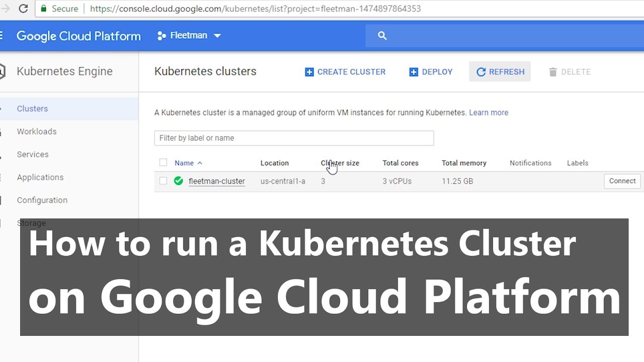The image size is (644, 362).
Task: Click the green status checkmark for fleetman-cluster
Action: [179, 180]
